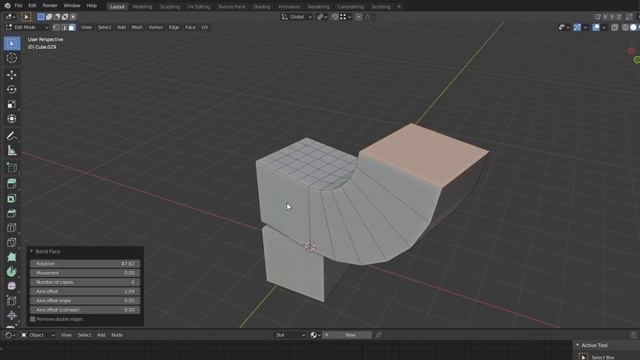The width and height of the screenshot is (640, 360).
Task: Enable face select mode
Action: [x=72, y=27]
